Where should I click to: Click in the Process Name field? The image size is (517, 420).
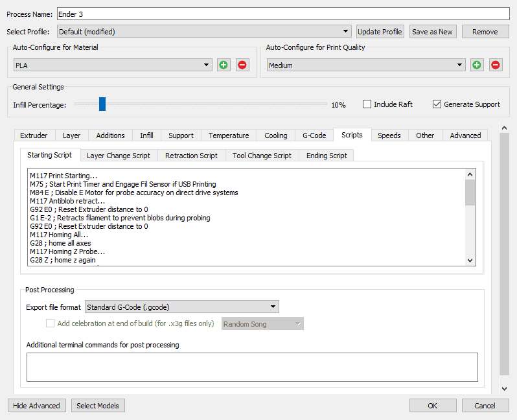(x=283, y=14)
